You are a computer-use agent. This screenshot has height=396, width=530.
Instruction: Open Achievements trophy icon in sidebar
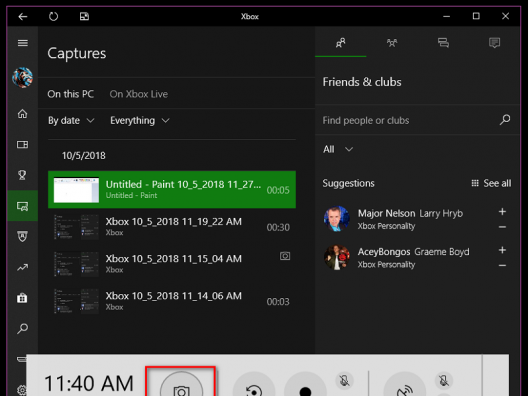(22, 175)
